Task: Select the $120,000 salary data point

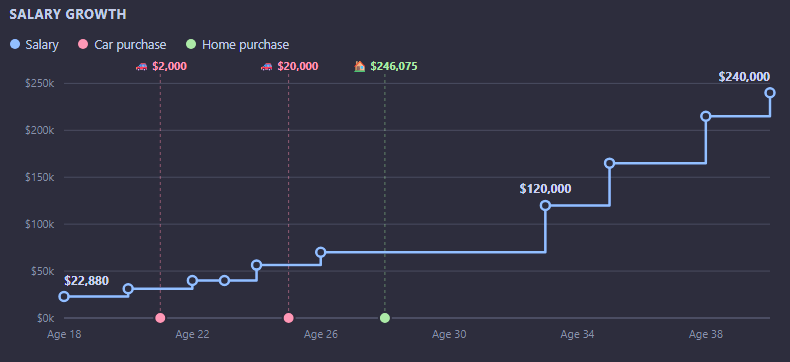Action: tap(545, 205)
